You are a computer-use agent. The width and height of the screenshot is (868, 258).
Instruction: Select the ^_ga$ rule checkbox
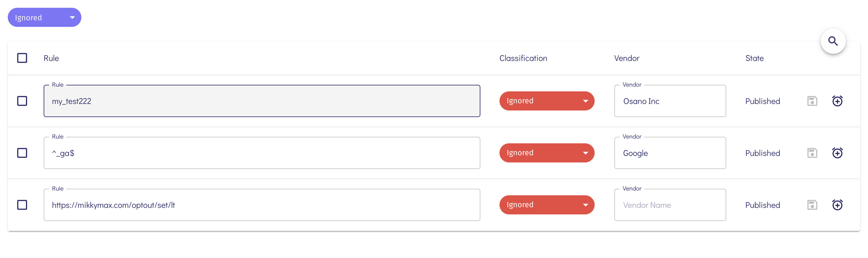[x=22, y=153]
